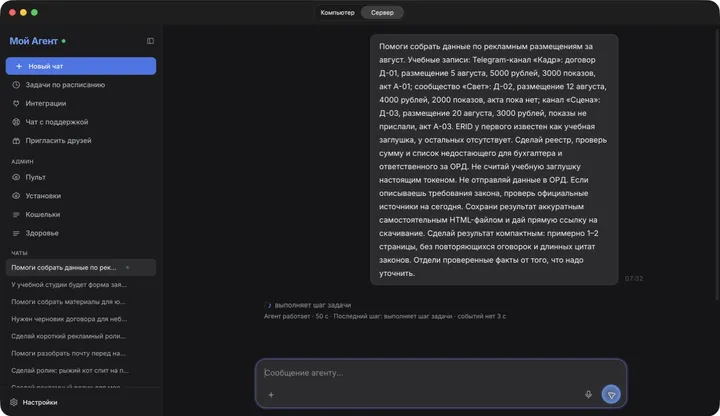The image size is (720, 416).
Task: Click the spinner icon beside выполняет шаг задачи
Action: pyautogui.click(x=268, y=305)
